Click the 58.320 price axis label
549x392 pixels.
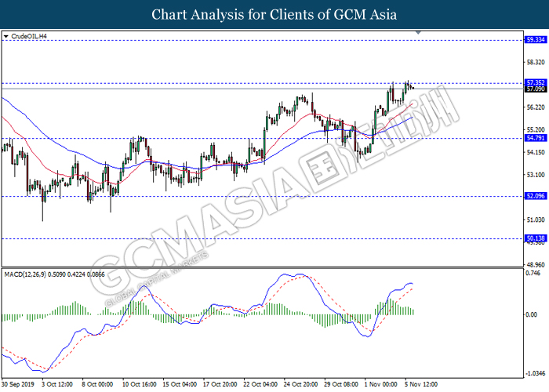pos(536,62)
